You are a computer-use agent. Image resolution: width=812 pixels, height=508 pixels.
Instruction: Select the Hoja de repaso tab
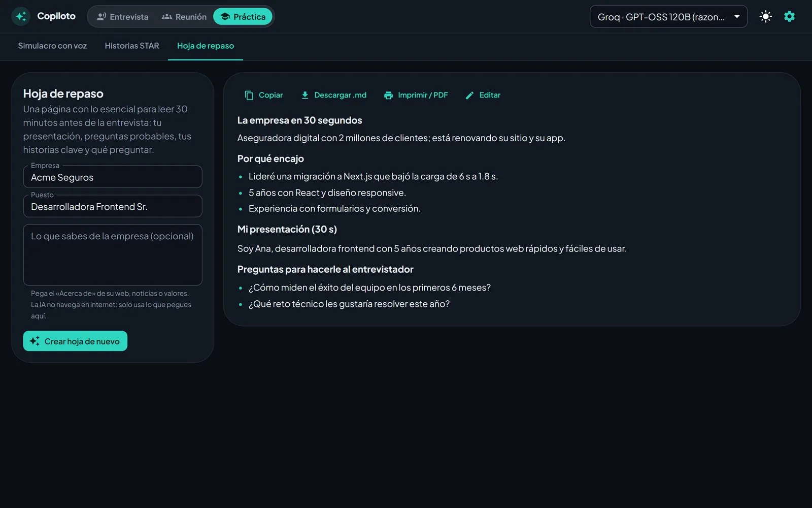[206, 46]
